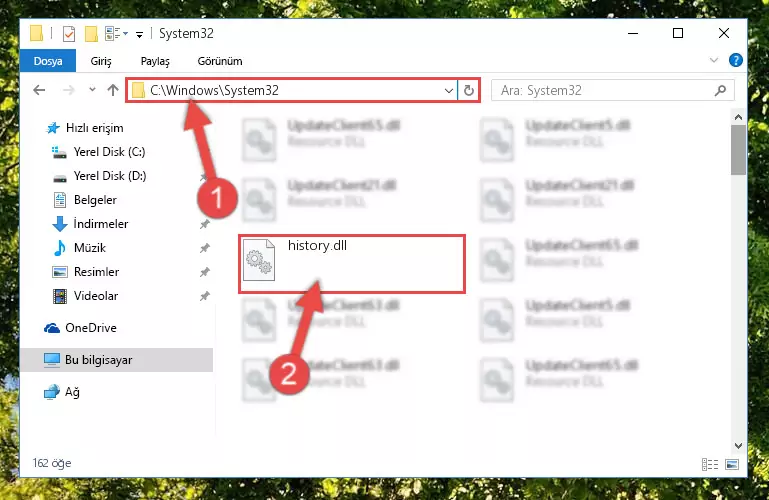769x500 pixels.
Task: Select OneDrive in navigation pane
Action: pos(80,328)
